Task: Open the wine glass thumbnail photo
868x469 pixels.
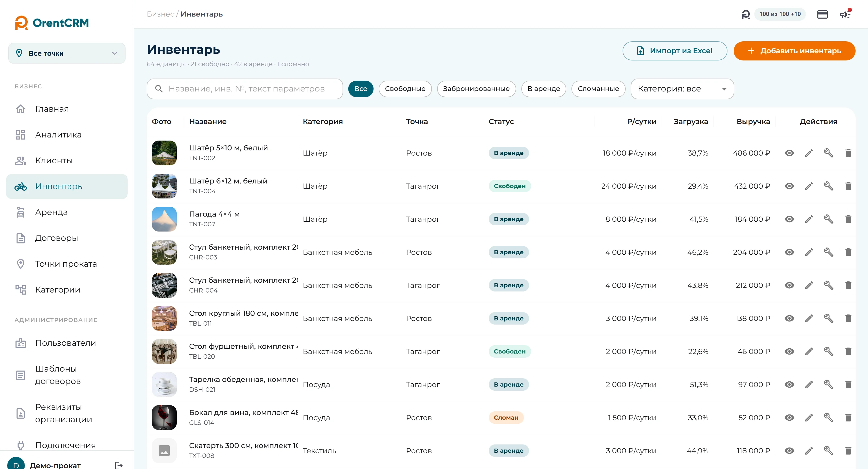Action: 164,418
